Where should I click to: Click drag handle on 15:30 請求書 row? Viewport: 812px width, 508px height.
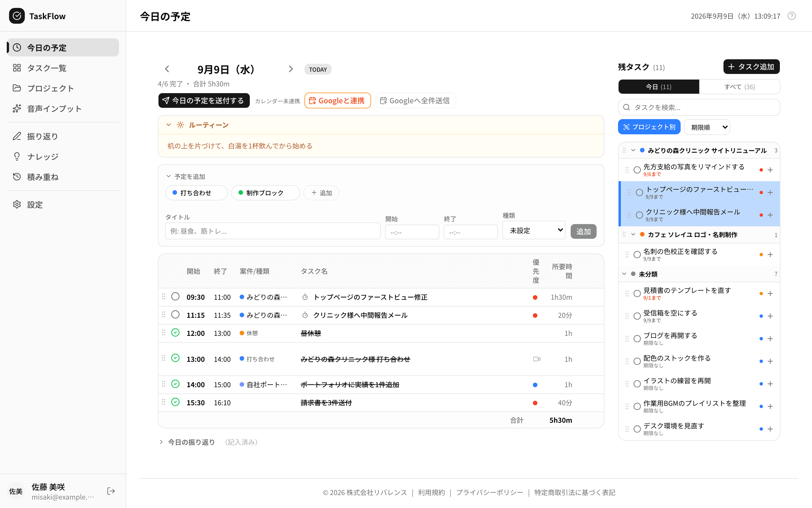(164, 402)
